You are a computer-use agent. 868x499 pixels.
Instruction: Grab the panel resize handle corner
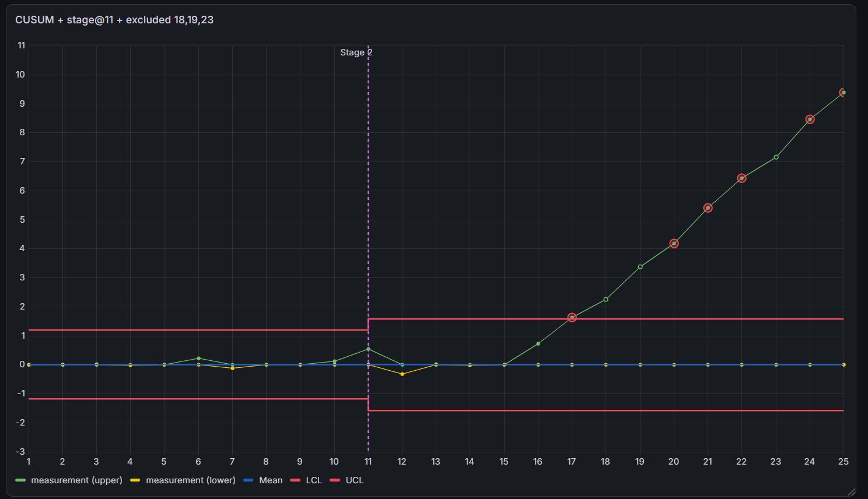[x=852, y=492]
